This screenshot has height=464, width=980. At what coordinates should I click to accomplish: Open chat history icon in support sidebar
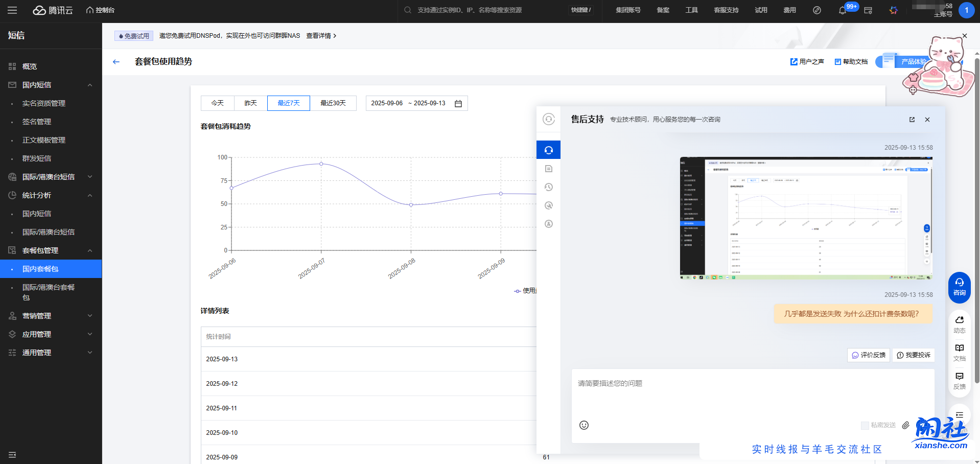point(549,187)
